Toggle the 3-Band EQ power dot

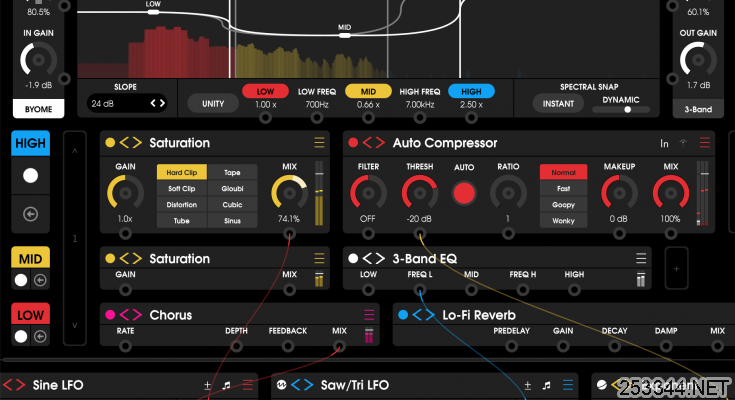coord(353,258)
